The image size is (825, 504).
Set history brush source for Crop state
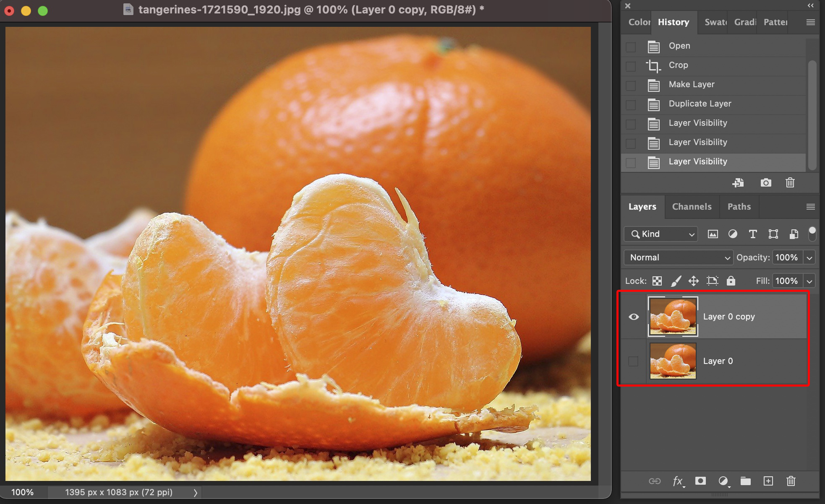(631, 66)
